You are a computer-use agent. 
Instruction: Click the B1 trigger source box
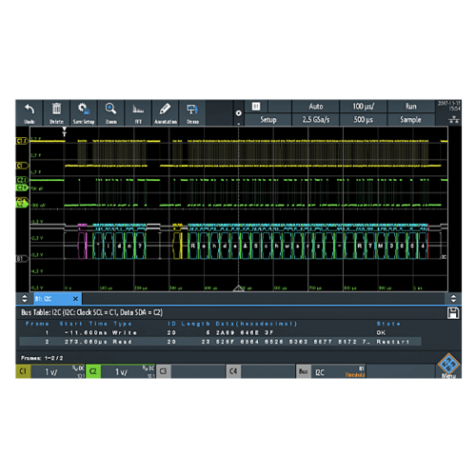coord(256,107)
